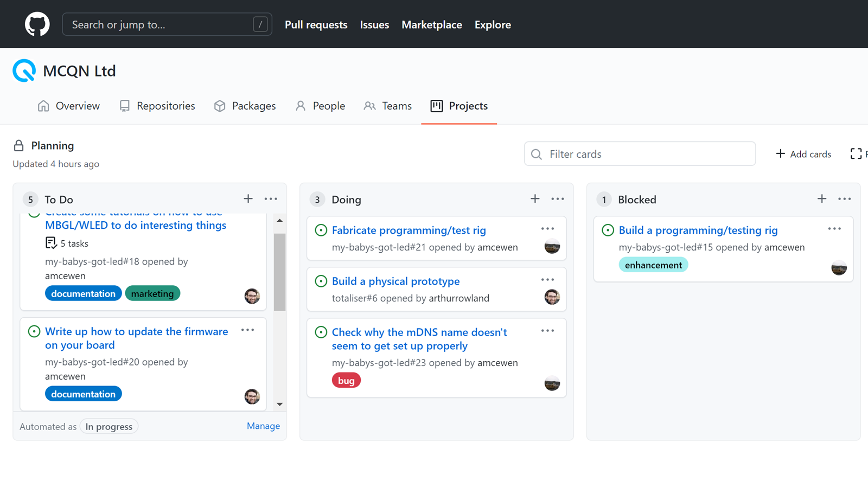This screenshot has width=868, height=488.
Task: Open assignee avatar on physical prototype card
Action: pos(552,297)
